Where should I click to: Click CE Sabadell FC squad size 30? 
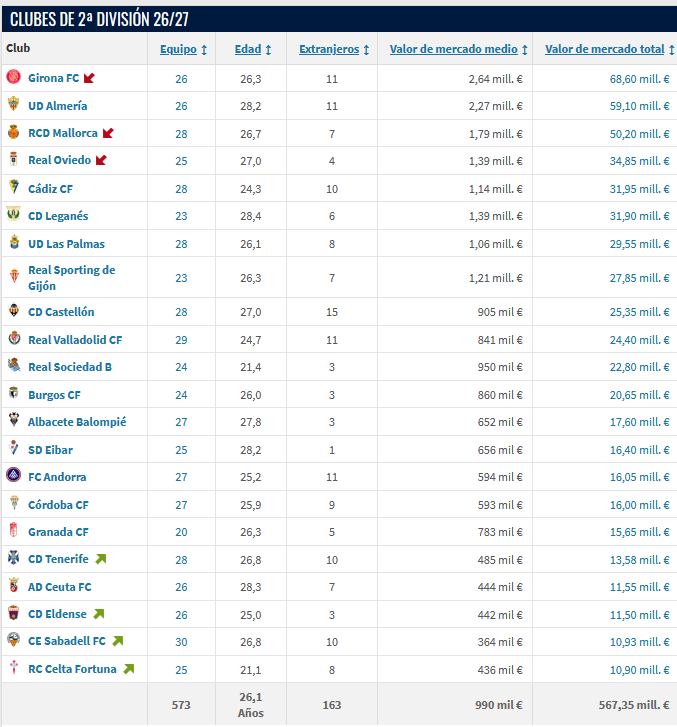click(x=181, y=642)
